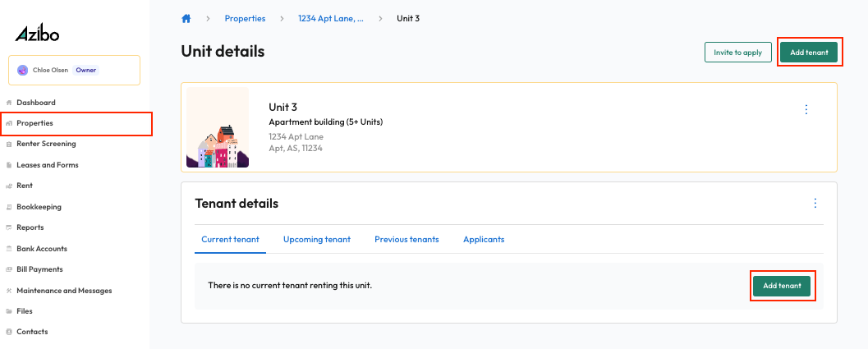Expand the Chloe Olsen Owner account selector
This screenshot has height=349, width=868.
pos(74,71)
